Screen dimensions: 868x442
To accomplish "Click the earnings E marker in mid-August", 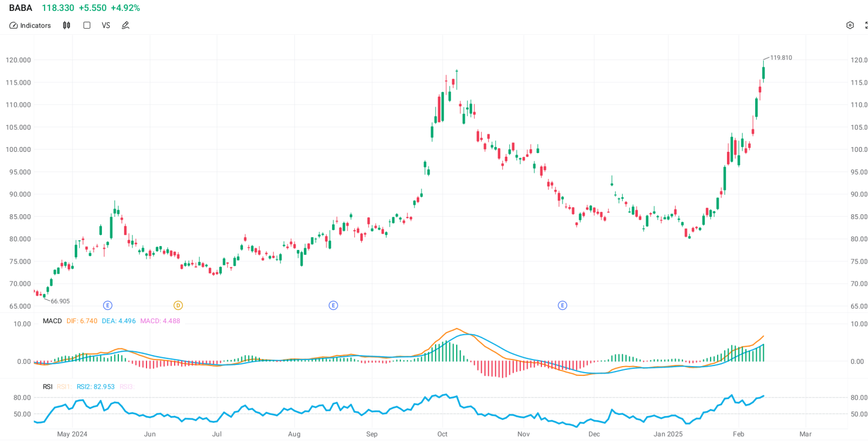I will pos(333,305).
